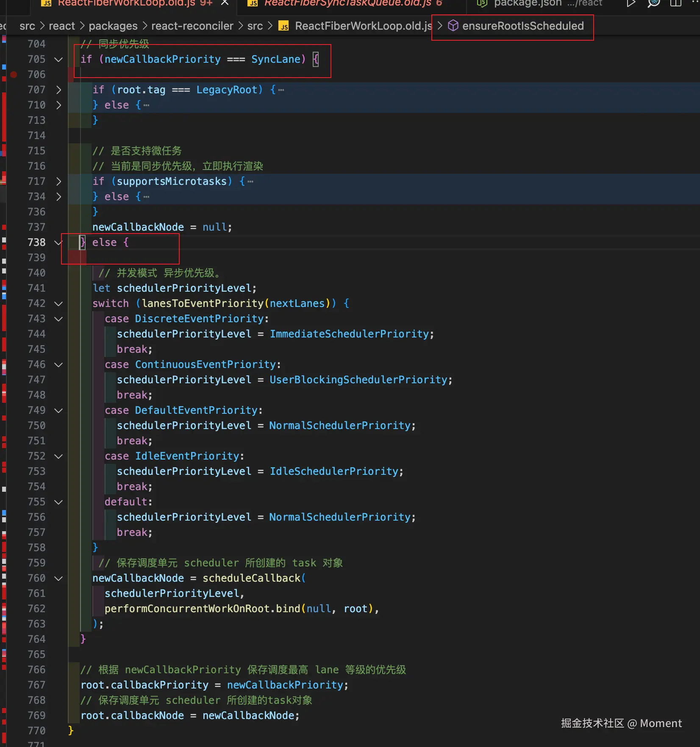Remove the breakpoint on line 706
This screenshot has width=700, height=747.
pos(14,75)
